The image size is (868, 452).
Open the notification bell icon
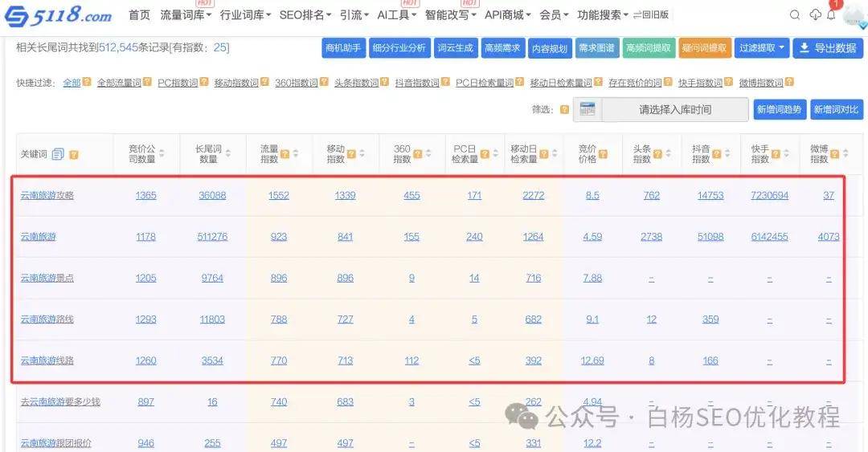831,15
